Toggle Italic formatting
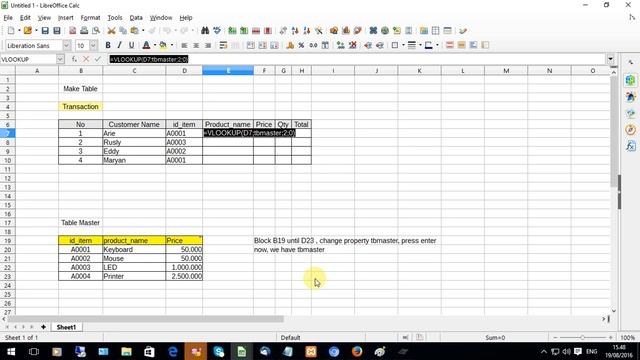Image resolution: width=640 pixels, height=360 pixels. (x=120, y=45)
